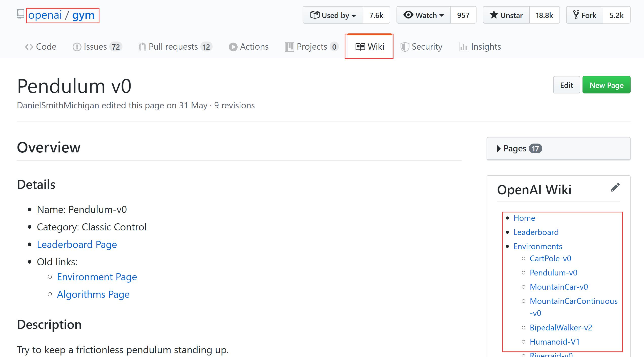Click the Projects tab
The image size is (644, 357).
click(x=311, y=47)
